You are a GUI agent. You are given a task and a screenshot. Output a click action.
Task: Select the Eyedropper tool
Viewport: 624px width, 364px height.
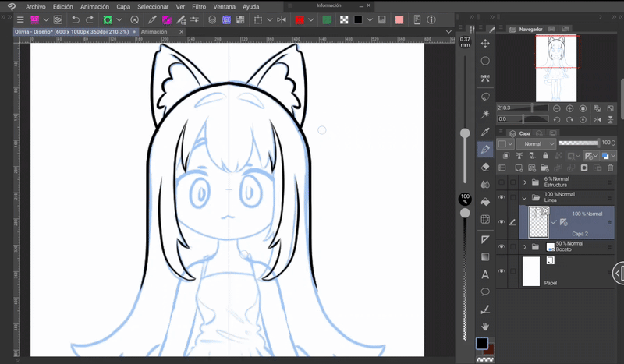click(x=485, y=132)
